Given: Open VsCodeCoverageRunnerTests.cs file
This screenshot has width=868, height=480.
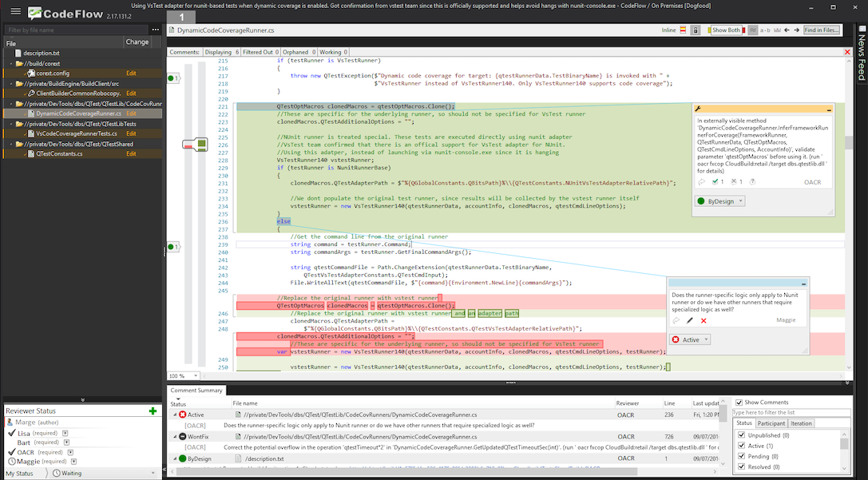Looking at the screenshot, I should 77,133.
